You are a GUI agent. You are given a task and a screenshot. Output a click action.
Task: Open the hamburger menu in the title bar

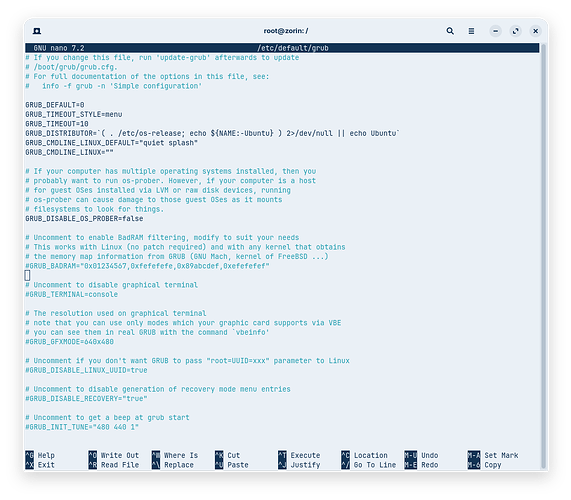coord(471,31)
